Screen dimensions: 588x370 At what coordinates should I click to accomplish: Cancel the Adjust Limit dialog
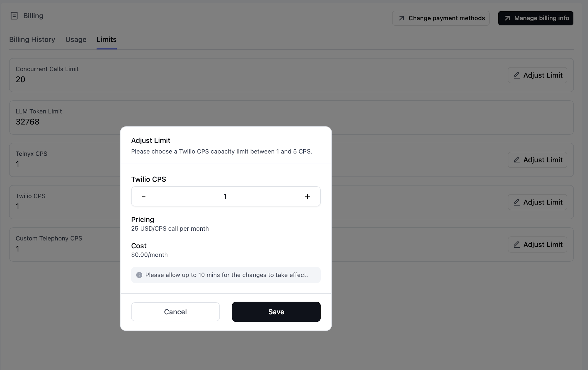click(175, 312)
